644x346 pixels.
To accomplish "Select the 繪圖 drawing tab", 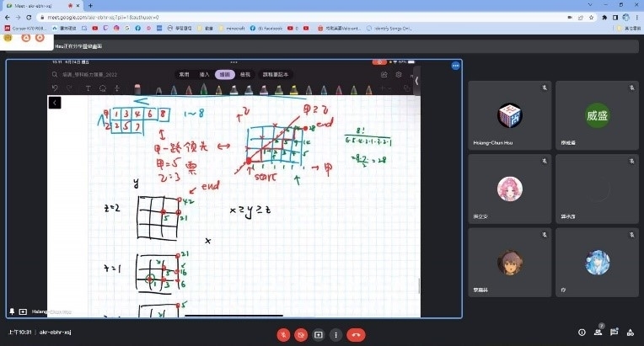I will tap(224, 74).
